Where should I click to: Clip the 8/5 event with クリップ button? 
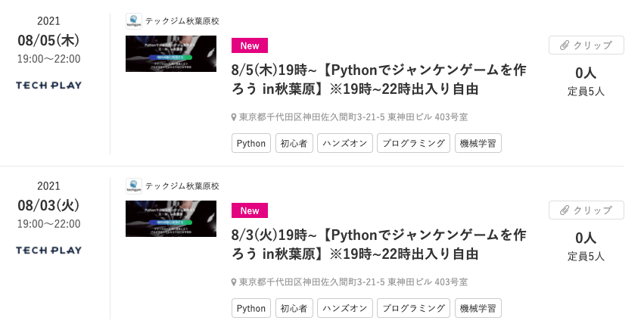(586, 45)
